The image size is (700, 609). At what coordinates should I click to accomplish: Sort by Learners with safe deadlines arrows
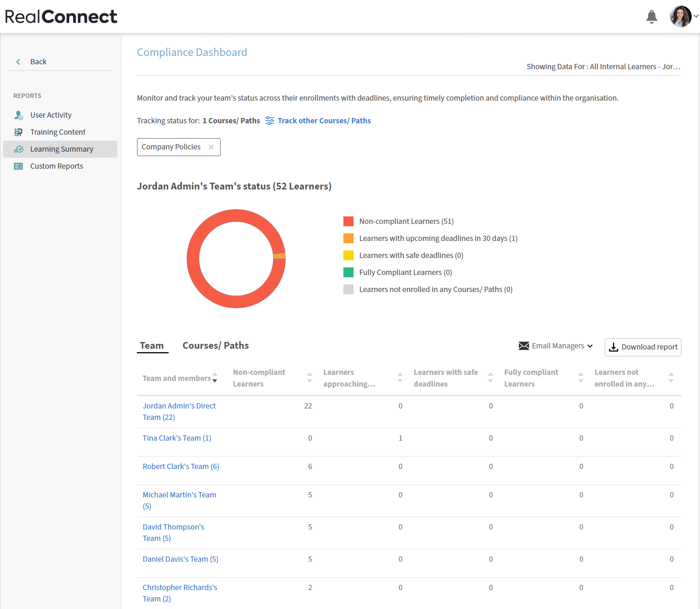pyautogui.click(x=490, y=378)
